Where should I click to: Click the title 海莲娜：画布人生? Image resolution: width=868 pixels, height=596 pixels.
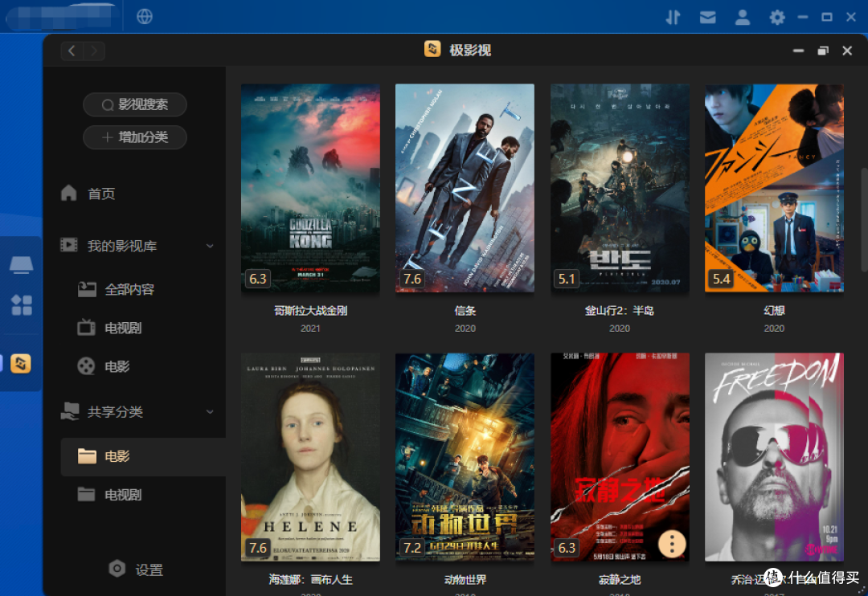point(310,579)
